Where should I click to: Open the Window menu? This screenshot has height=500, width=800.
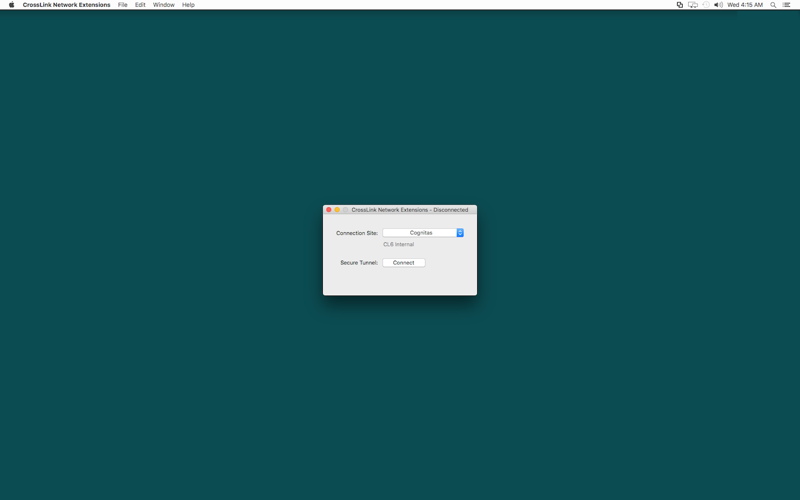point(163,5)
